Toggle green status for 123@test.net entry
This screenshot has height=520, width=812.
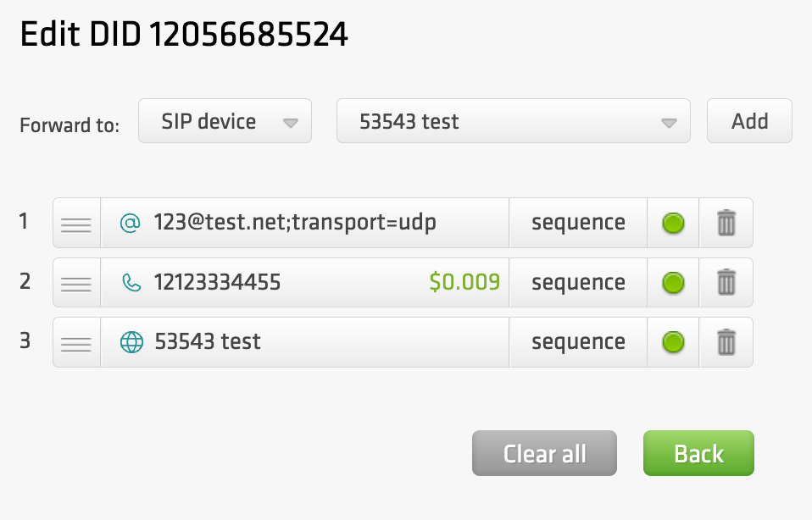tap(673, 224)
